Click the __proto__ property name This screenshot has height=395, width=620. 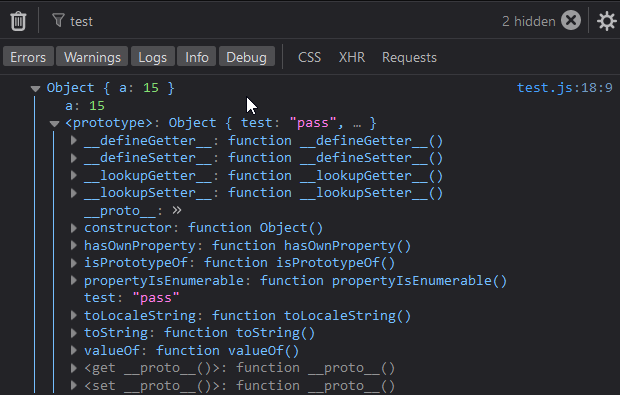click(120, 211)
